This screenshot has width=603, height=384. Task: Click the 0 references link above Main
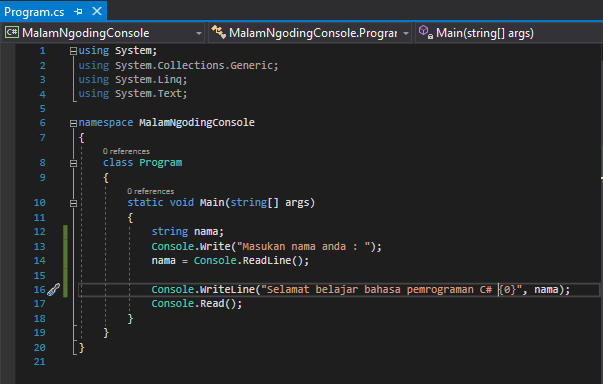click(150, 191)
